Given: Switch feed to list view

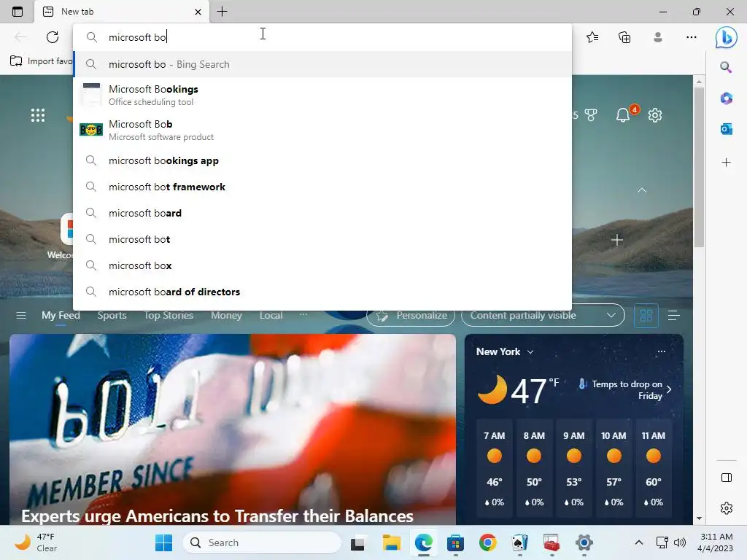Looking at the screenshot, I should pyautogui.click(x=673, y=315).
